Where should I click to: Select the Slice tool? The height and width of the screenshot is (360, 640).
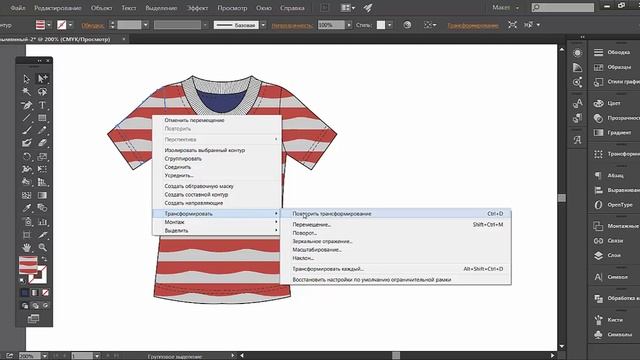coord(42,235)
